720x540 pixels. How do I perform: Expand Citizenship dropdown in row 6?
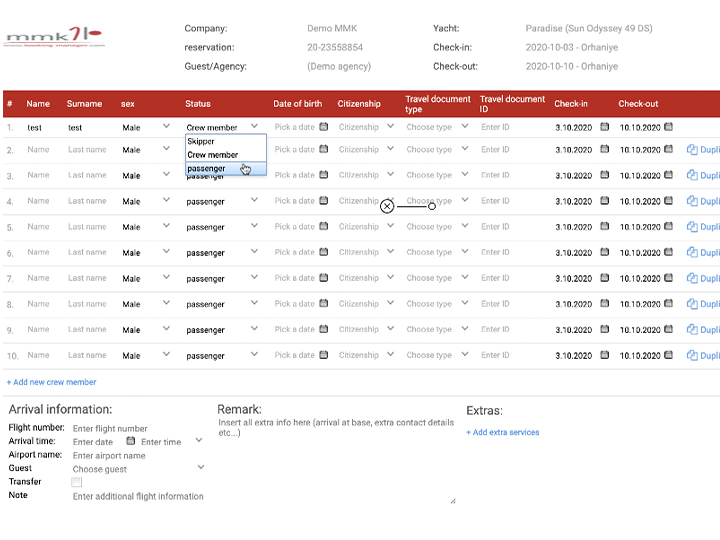[x=391, y=252]
